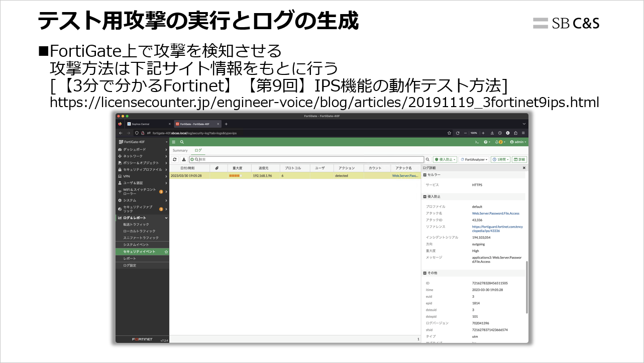Screen dimensions: 644x363
Task: Collapse the ログ＆レポート menu
Action: (x=142, y=218)
